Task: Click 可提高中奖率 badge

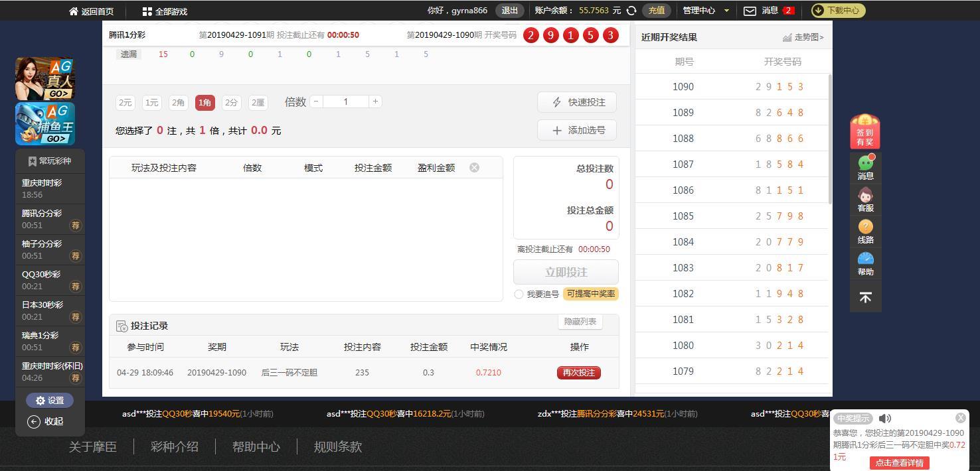Action: [590, 294]
